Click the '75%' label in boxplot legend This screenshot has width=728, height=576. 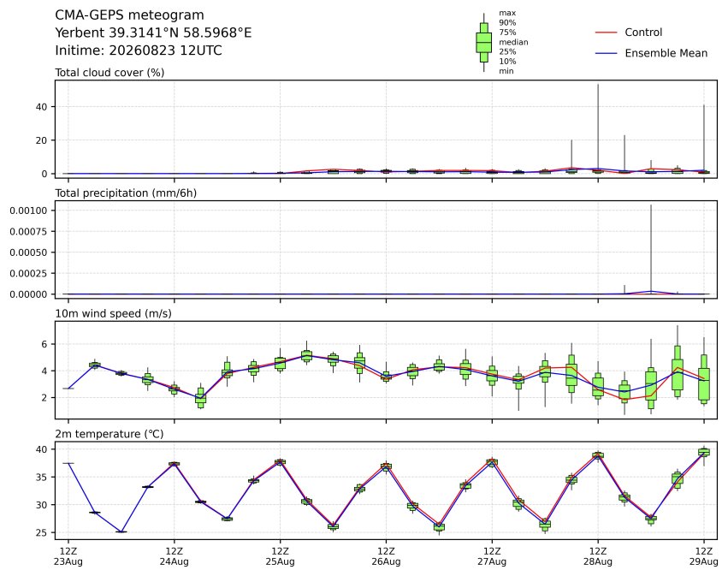point(507,32)
